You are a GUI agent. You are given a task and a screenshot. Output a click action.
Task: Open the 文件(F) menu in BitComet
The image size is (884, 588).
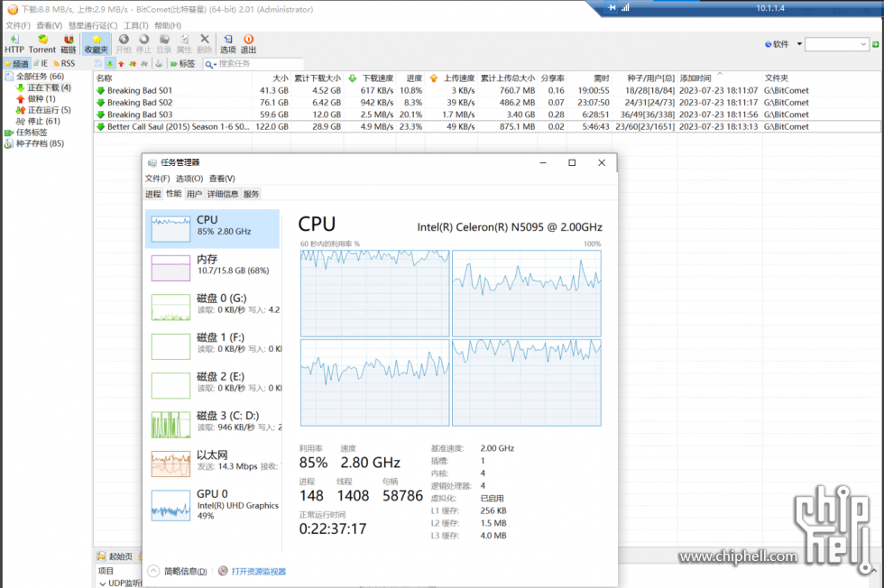(x=18, y=25)
